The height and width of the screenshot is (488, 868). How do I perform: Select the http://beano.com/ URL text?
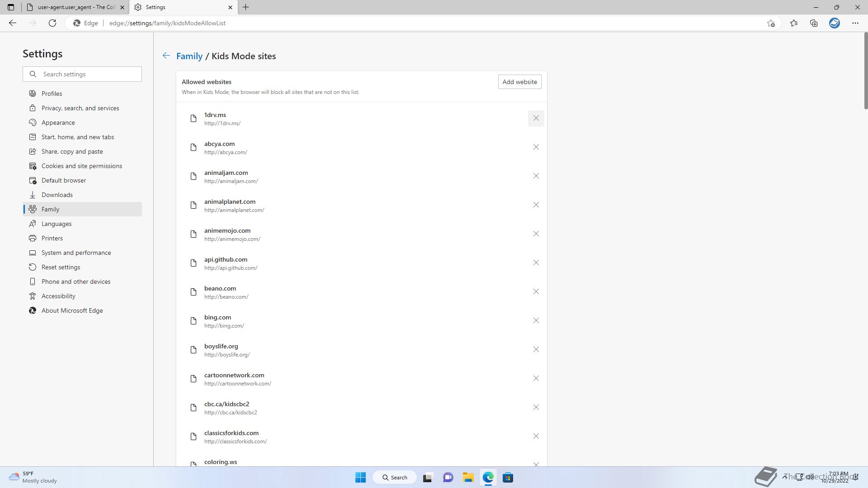(x=226, y=297)
